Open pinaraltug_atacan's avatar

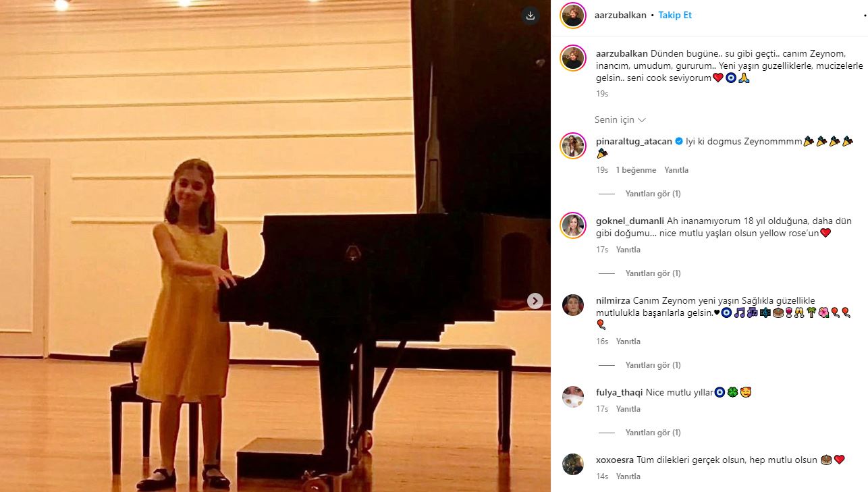pos(573,146)
